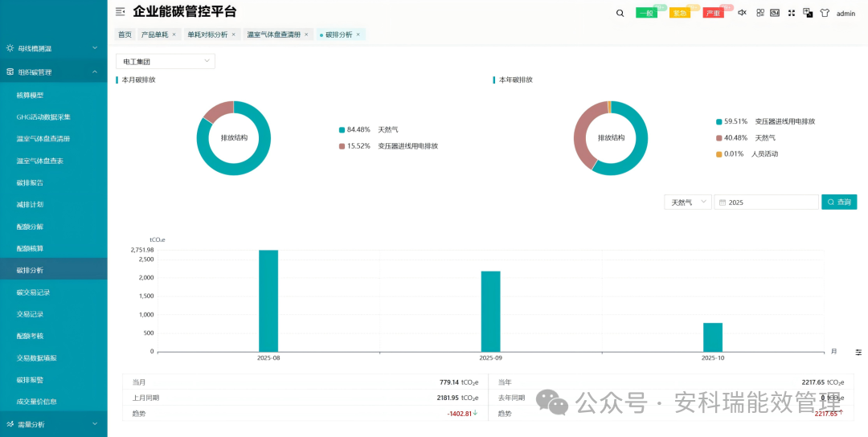This screenshot has width=868, height=437.
Task: Change theme using the T-shirt icon
Action: [x=825, y=13]
